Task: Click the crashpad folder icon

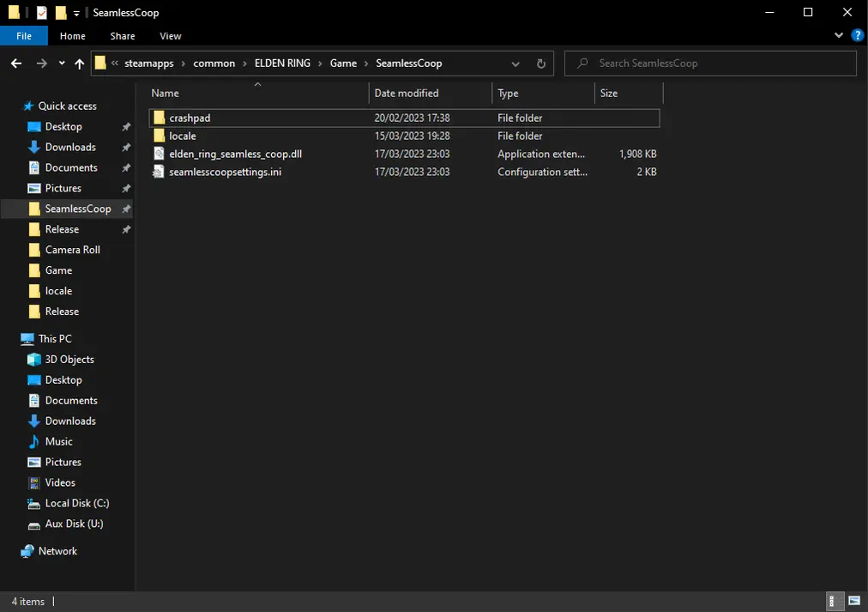Action: pos(159,118)
